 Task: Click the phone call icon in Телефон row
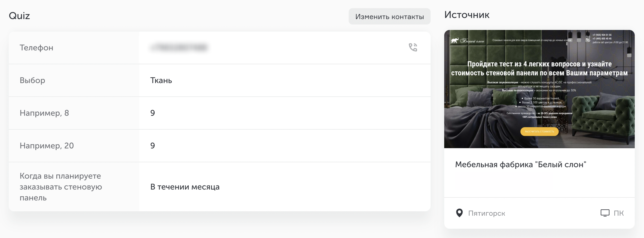point(413,47)
